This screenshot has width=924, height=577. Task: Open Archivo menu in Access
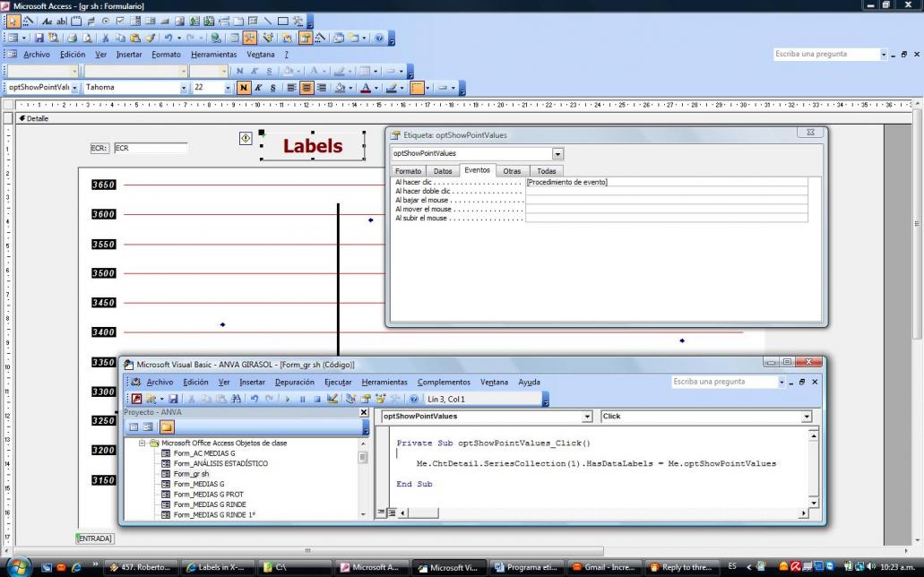tap(37, 55)
